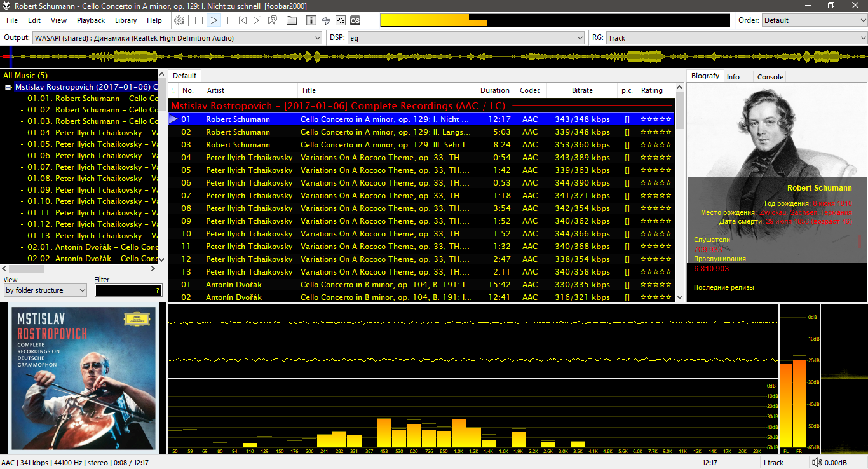
Task: Switch to the Biografy tab
Action: tap(705, 76)
